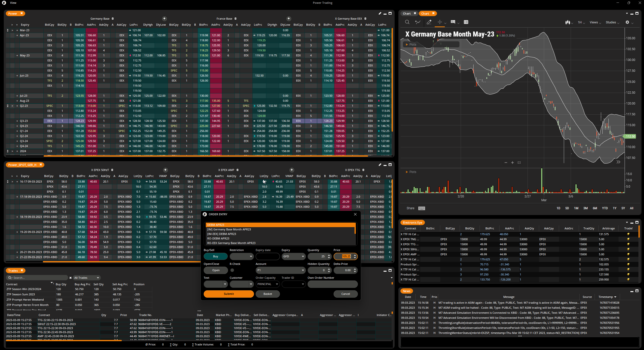Submit the order
This screenshot has height=350, width=644.
point(228,294)
